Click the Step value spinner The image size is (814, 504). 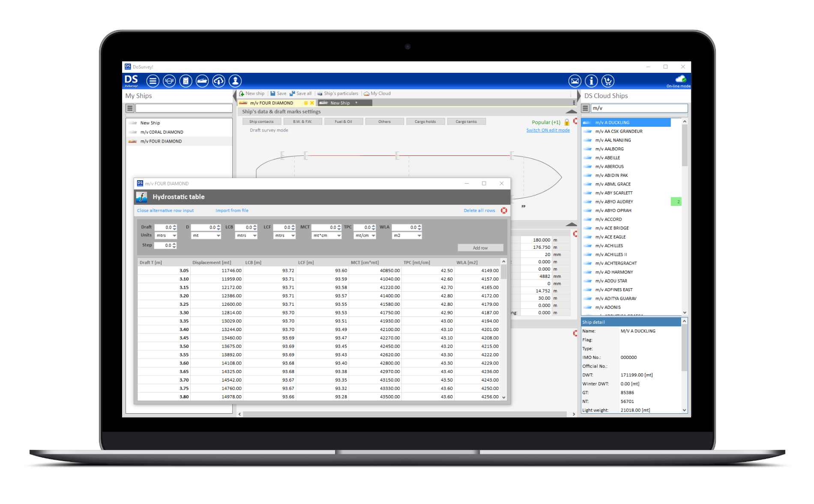coord(174,245)
